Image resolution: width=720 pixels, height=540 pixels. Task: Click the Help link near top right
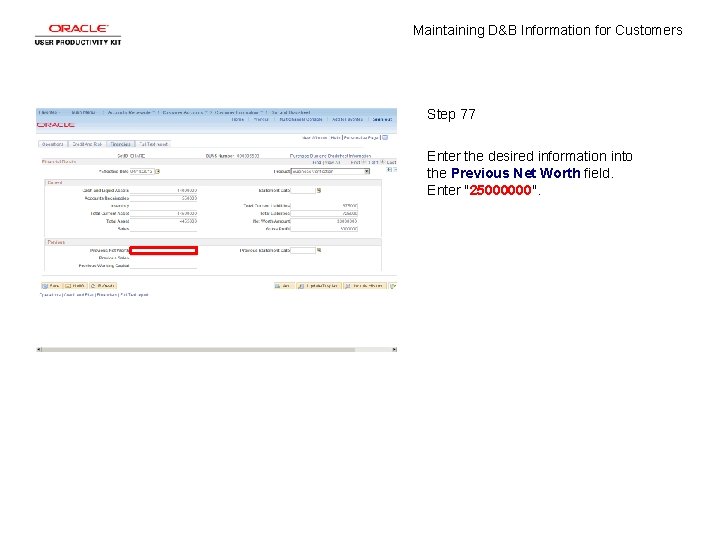point(335,138)
